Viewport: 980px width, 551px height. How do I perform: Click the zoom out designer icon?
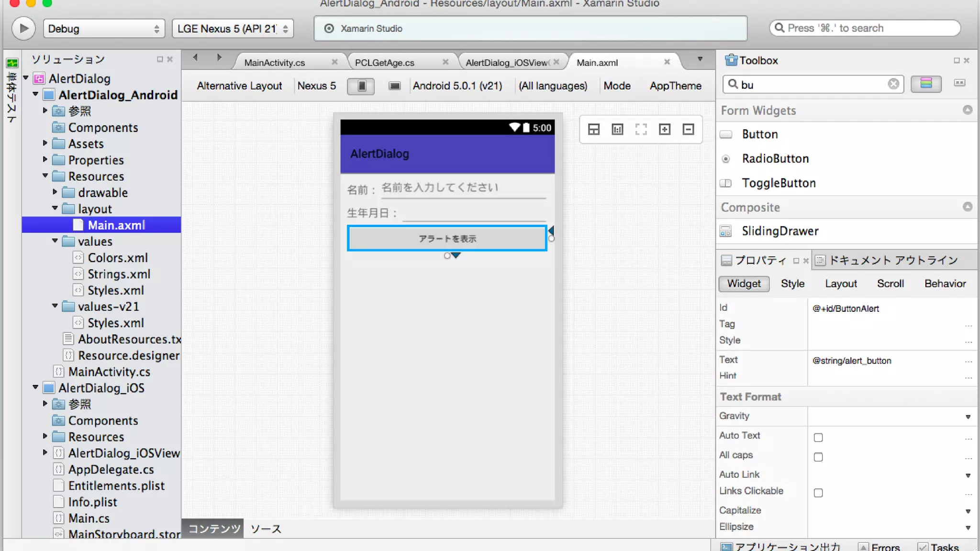point(688,129)
